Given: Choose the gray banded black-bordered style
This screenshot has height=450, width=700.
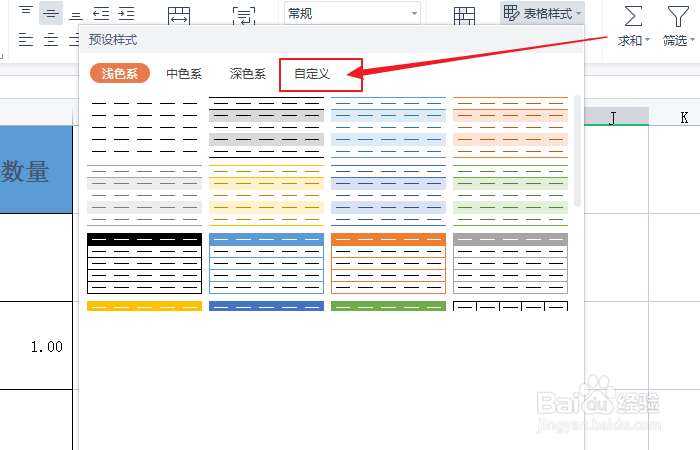Looking at the screenshot, I should coord(267,127).
